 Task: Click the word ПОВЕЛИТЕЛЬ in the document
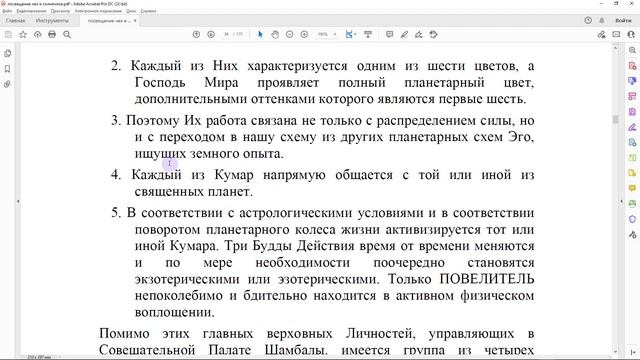pos(487,279)
